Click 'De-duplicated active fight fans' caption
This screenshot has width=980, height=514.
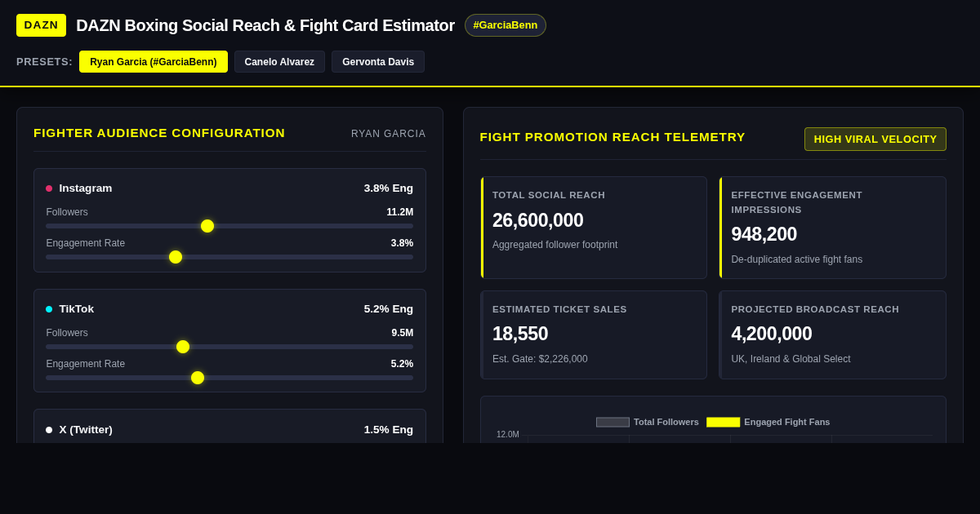pos(797,259)
